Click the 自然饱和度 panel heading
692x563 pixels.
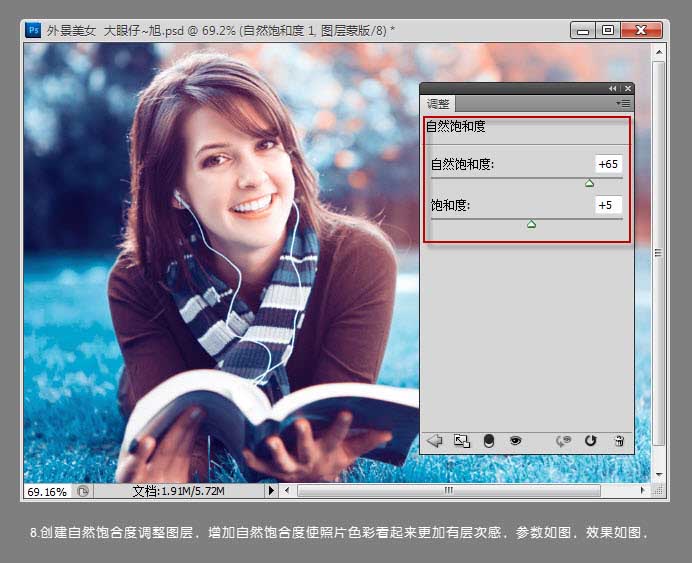coord(456,127)
